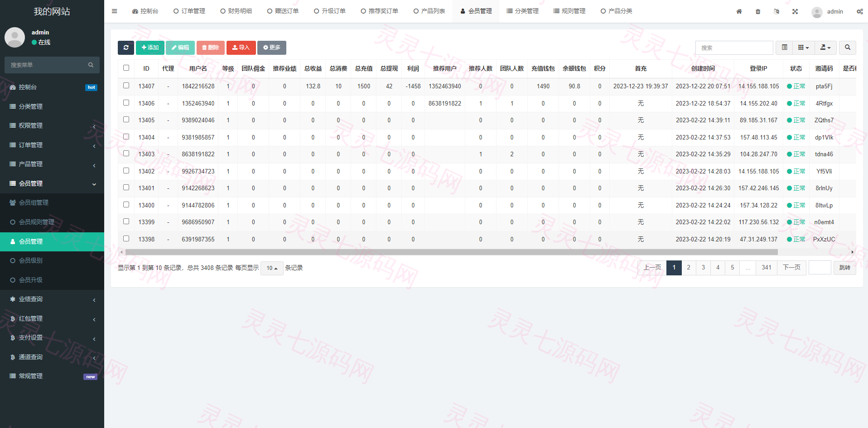
Task: Click the horizontal table scrollbar
Action: tap(451, 252)
